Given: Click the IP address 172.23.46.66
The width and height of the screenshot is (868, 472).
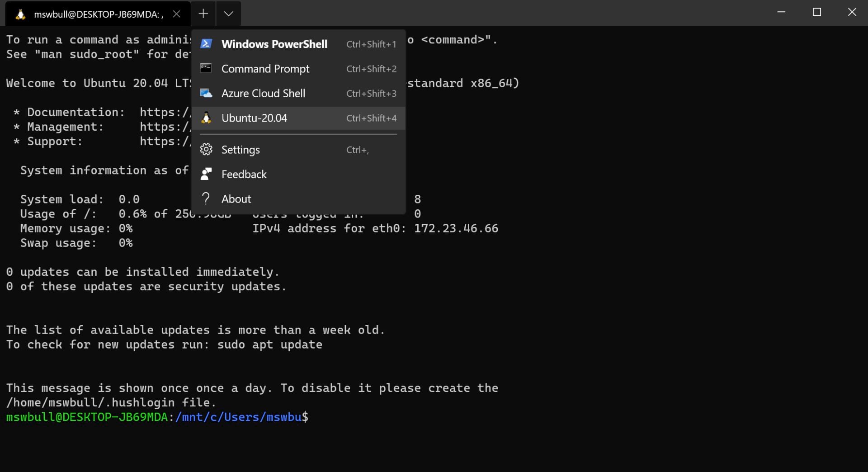Looking at the screenshot, I should [456, 228].
